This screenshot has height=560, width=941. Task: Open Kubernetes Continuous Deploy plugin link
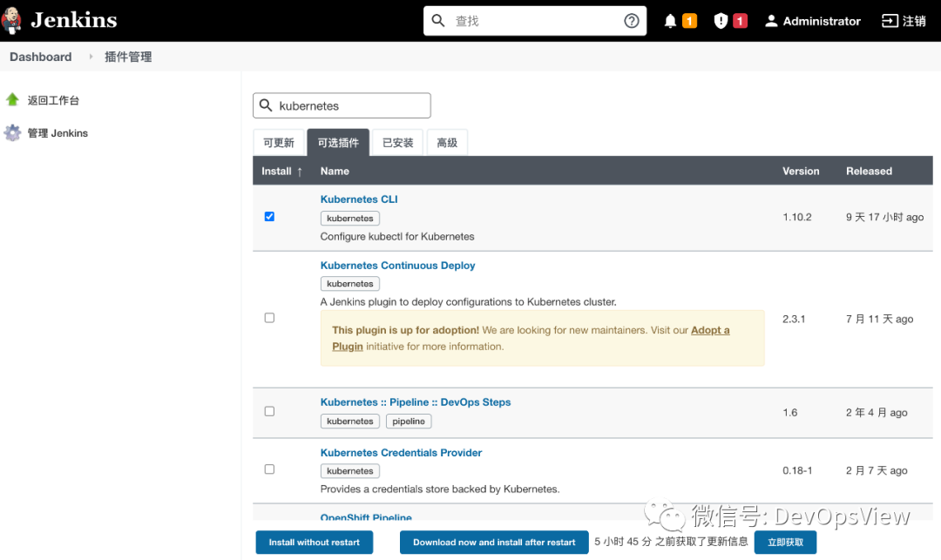pyautogui.click(x=397, y=265)
